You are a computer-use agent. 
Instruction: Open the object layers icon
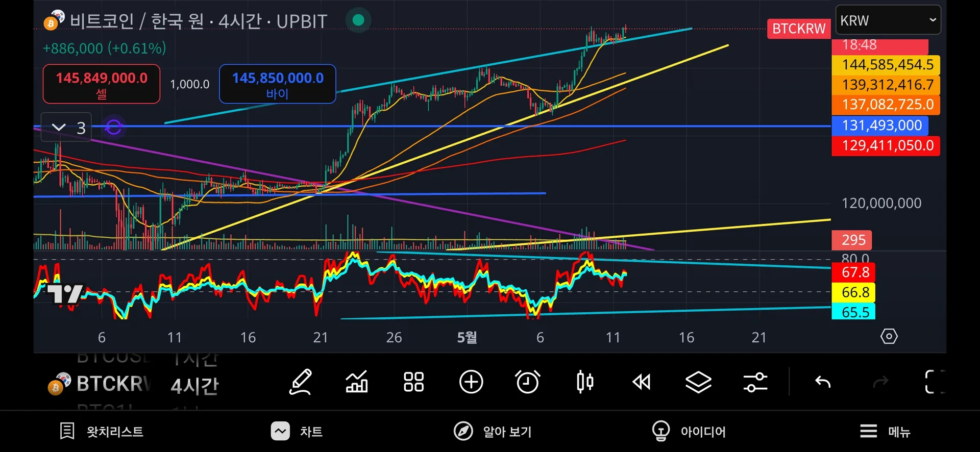click(698, 382)
